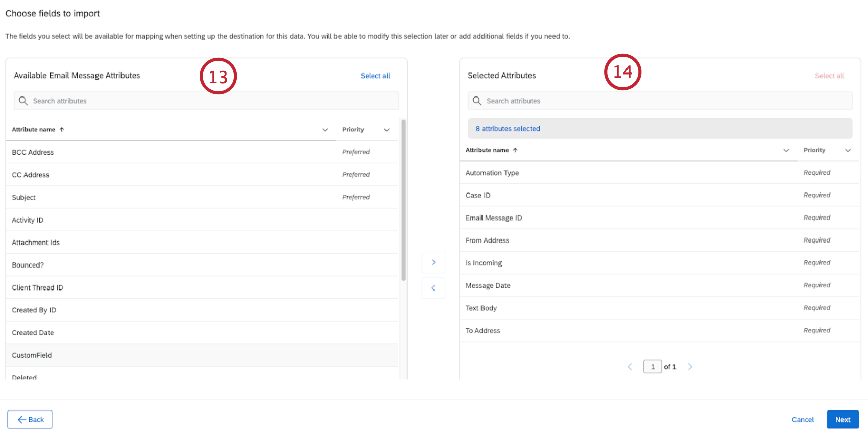Click the page number box
Image resolution: width=868 pixels, height=435 pixels.
(x=653, y=367)
